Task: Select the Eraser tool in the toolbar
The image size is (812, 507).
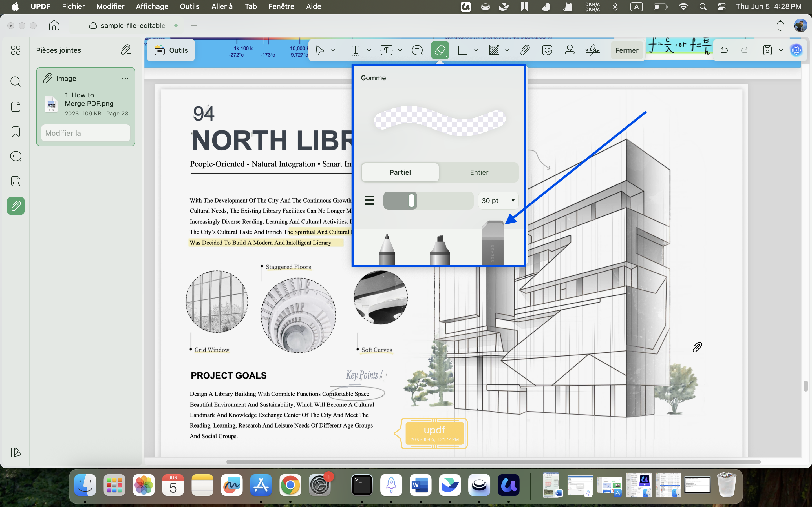Action: coord(440,50)
